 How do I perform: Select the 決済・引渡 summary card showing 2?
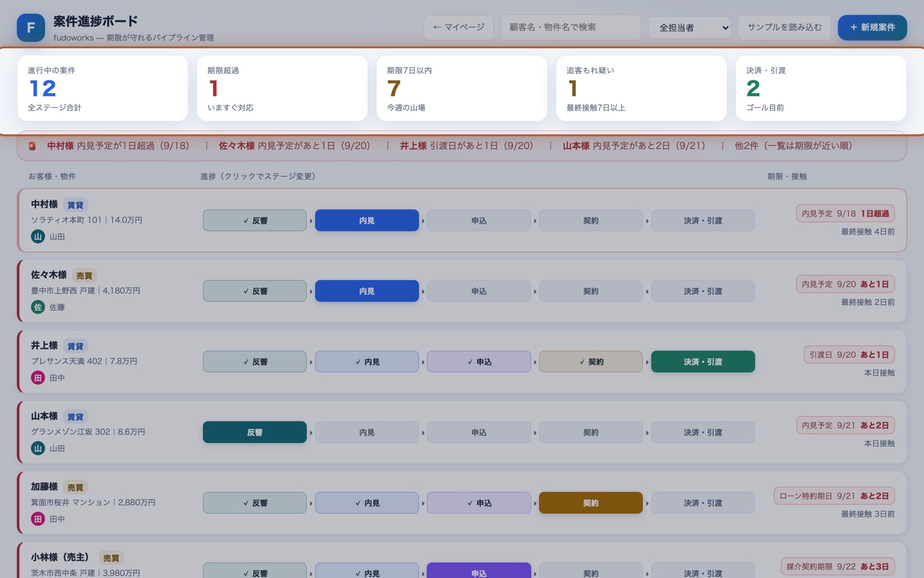tap(821, 88)
